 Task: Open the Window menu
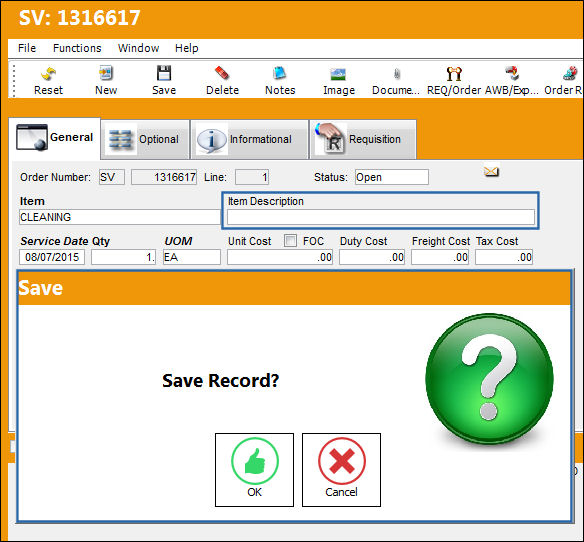tap(139, 48)
